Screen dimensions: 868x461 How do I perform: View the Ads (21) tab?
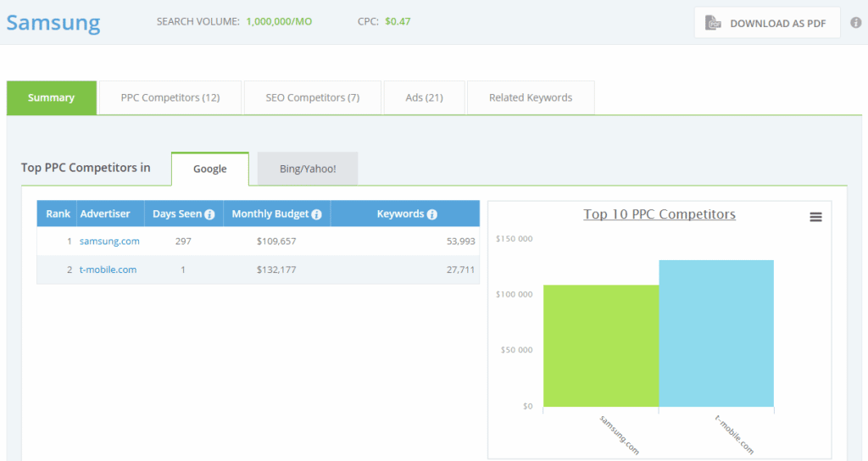(x=424, y=97)
